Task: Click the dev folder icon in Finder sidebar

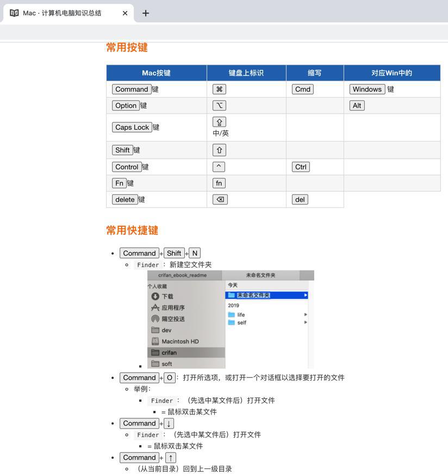Action: [x=155, y=330]
